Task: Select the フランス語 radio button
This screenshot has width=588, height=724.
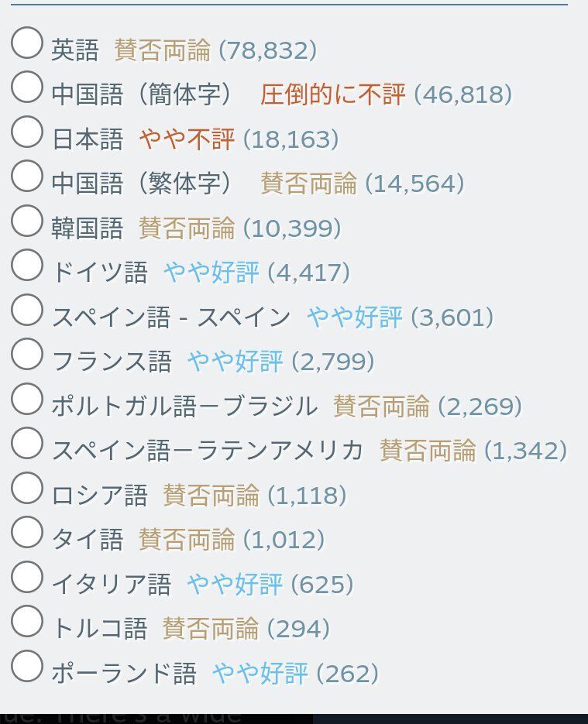Action: (27, 354)
